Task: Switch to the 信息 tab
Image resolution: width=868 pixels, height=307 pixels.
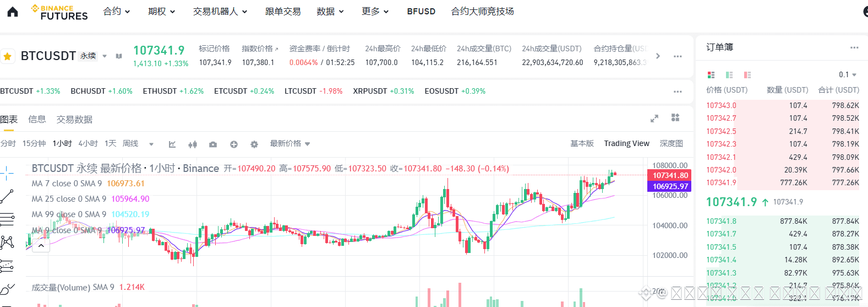Action: pos(37,120)
